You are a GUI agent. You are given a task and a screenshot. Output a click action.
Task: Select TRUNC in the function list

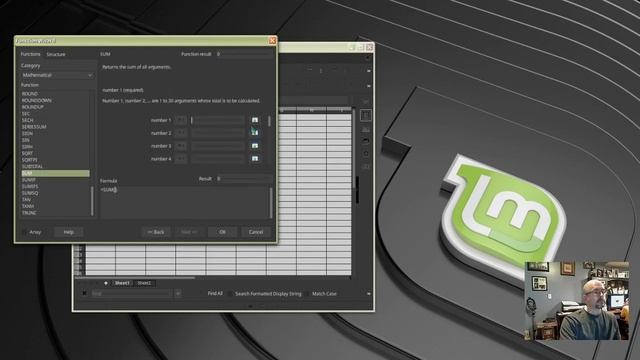point(29,213)
